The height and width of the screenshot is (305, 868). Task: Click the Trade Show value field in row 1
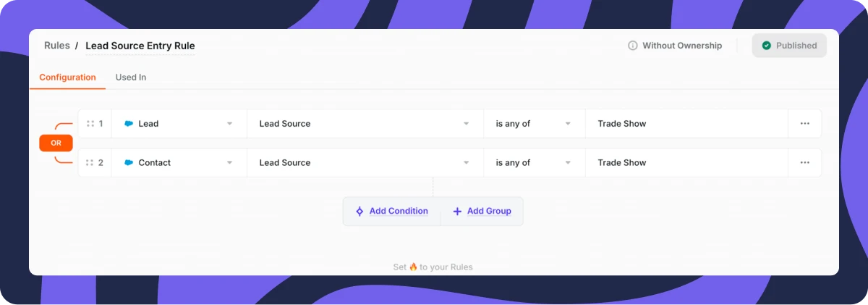tap(686, 124)
